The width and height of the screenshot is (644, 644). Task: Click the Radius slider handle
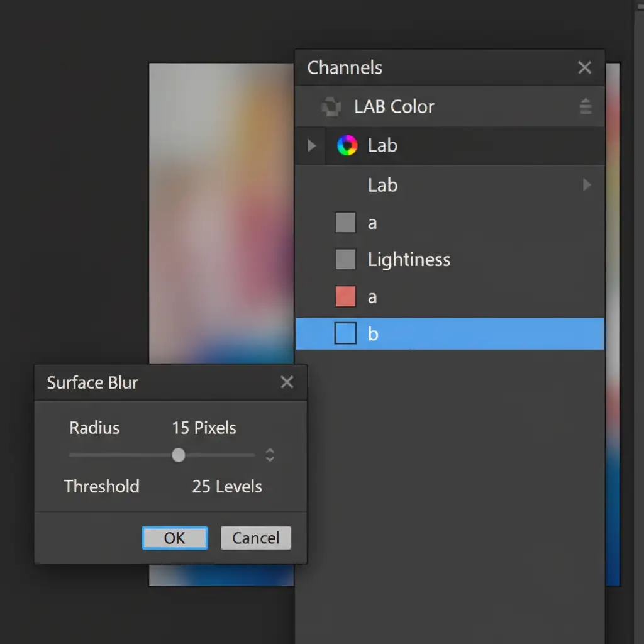tap(179, 455)
